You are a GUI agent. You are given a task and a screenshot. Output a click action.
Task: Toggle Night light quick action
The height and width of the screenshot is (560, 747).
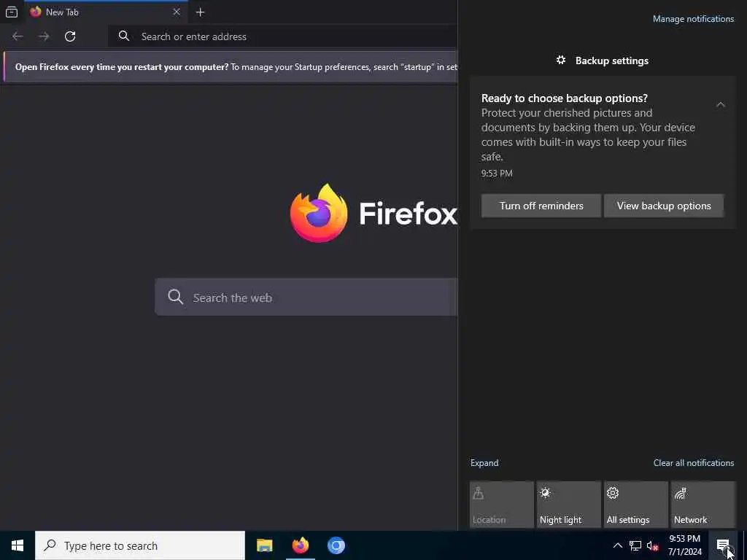(x=569, y=505)
